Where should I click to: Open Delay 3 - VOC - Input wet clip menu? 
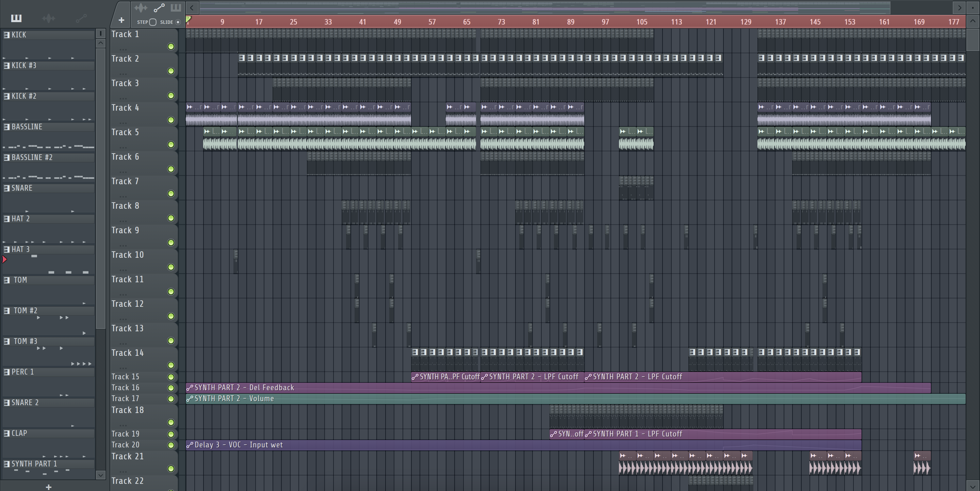click(x=190, y=445)
